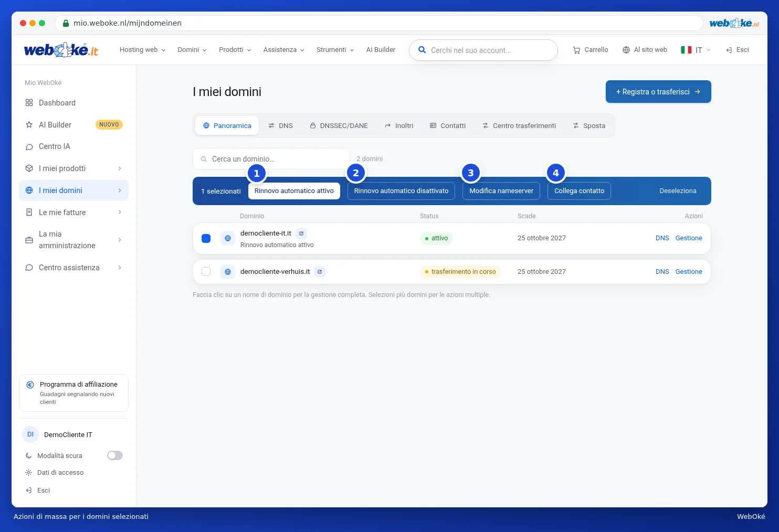Click the sidebar Esci logout icon
The image size is (779, 532).
[x=29, y=491]
